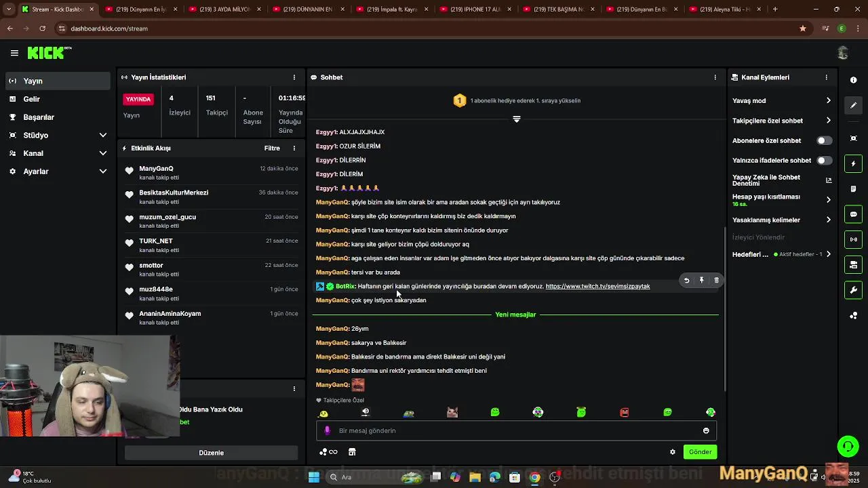The width and height of the screenshot is (868, 488).
Task: Go to Gelir in left sidebar
Action: click(x=58, y=99)
